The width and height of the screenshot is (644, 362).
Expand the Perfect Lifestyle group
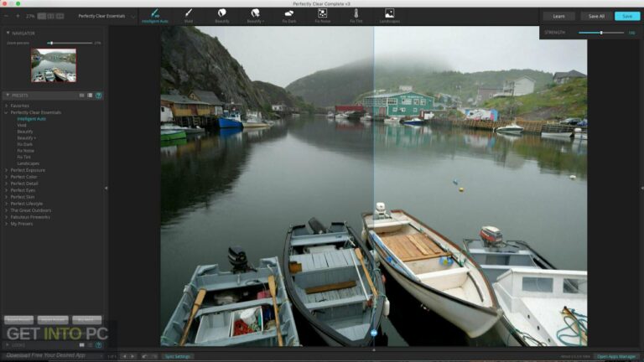pos(7,204)
